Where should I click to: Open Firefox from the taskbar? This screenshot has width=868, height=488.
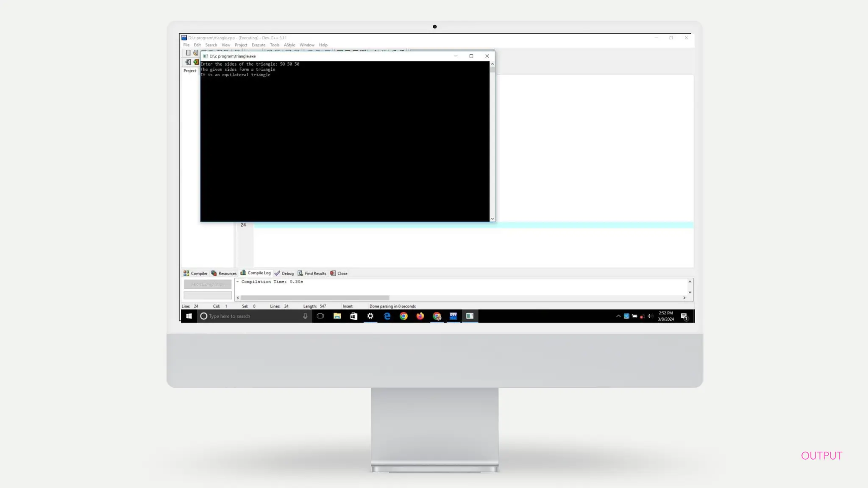coord(420,316)
